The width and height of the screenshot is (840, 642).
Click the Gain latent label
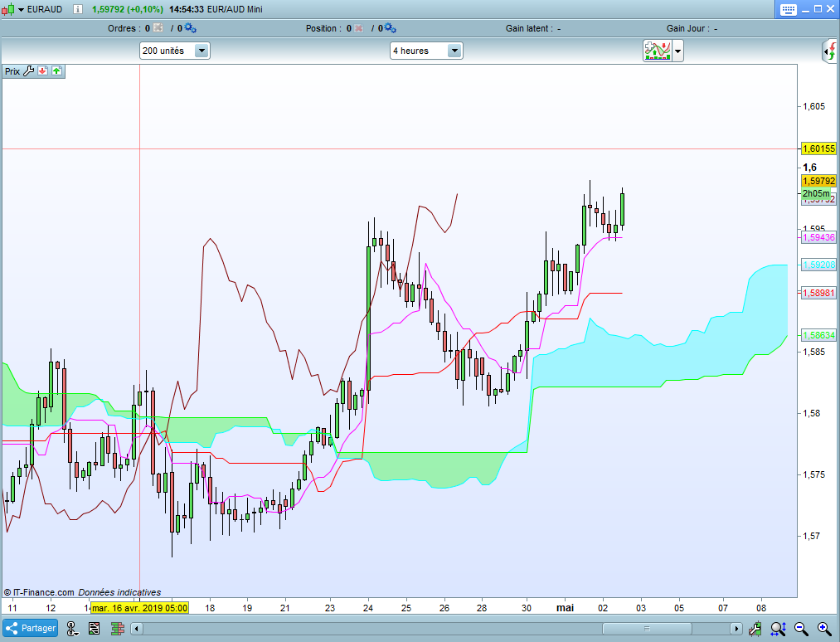527,28
